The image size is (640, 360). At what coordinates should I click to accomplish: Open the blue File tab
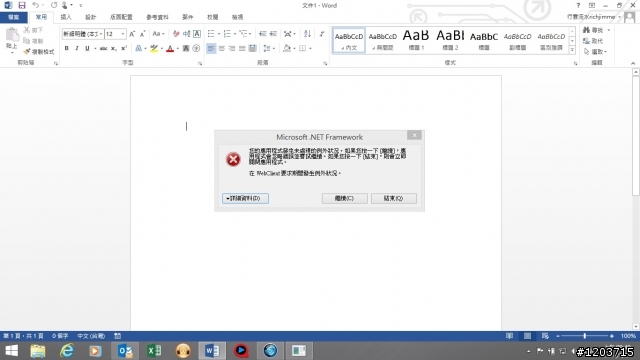click(x=14, y=17)
